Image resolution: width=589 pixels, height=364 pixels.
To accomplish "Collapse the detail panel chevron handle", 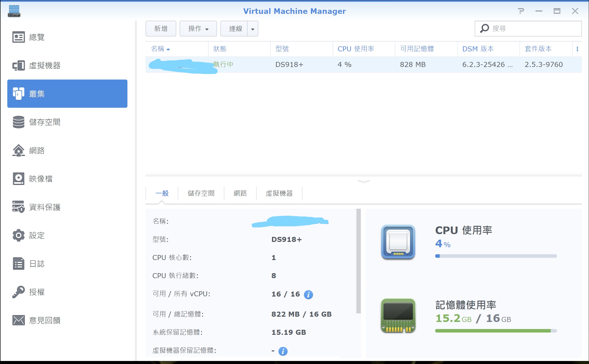I will click(x=364, y=181).
